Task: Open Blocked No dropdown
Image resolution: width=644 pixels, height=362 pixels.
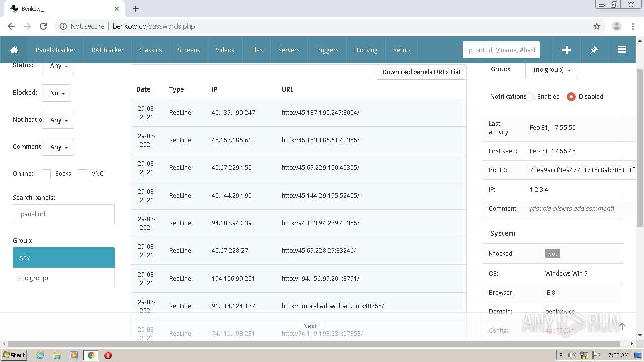Action: click(x=56, y=93)
